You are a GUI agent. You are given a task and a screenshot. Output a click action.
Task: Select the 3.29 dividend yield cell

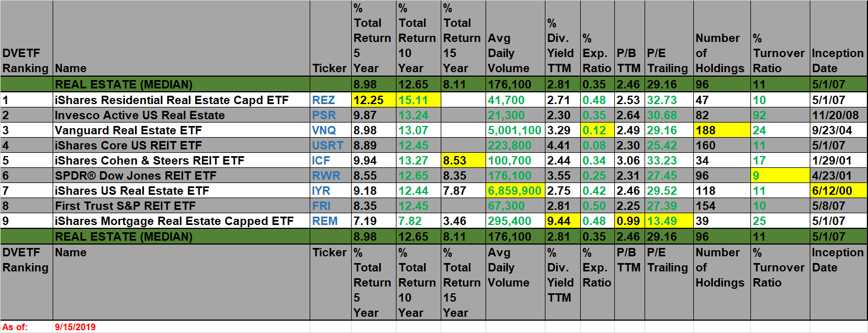[562, 130]
